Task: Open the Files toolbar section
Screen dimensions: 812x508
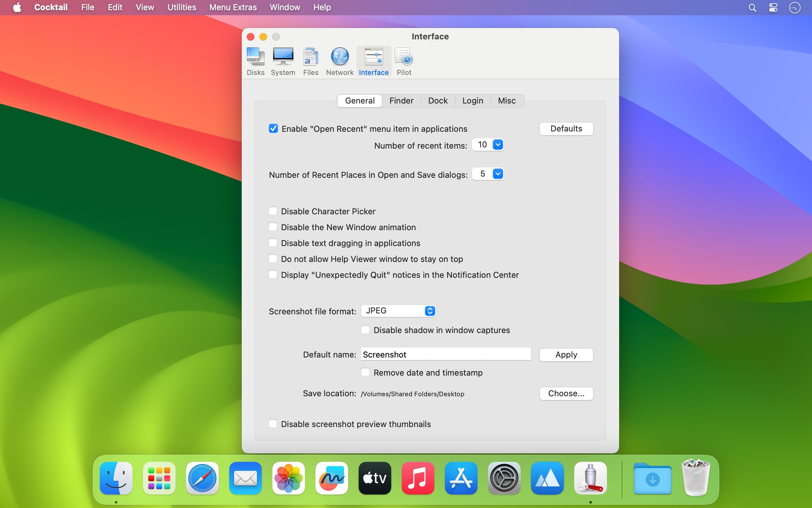Action: [x=311, y=62]
